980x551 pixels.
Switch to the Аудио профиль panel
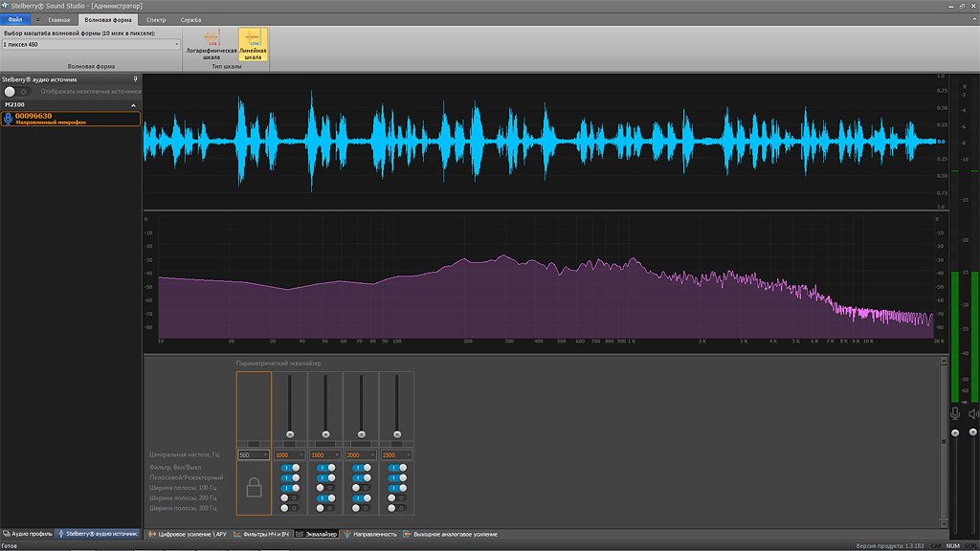coord(28,533)
